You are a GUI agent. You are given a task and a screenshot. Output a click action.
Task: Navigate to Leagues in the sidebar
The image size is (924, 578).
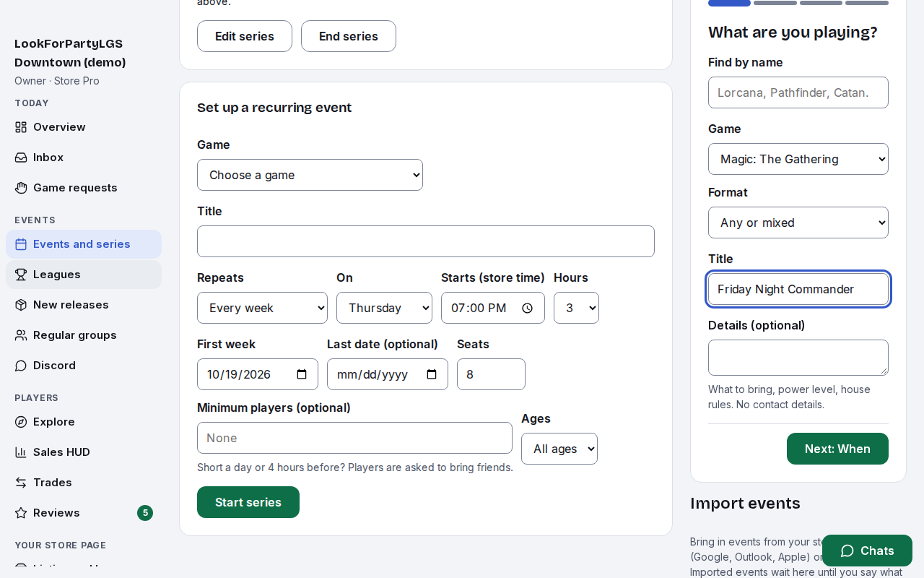84,275
